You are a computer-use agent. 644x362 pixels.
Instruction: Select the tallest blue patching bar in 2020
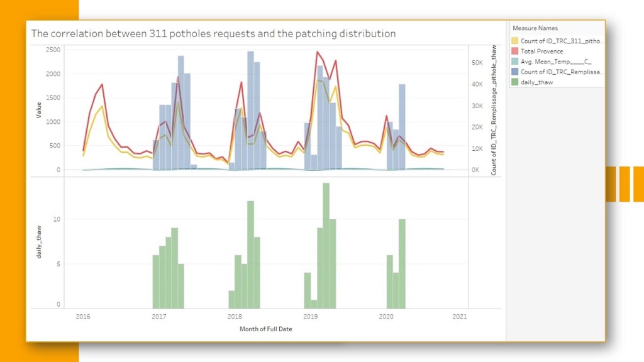(402, 127)
